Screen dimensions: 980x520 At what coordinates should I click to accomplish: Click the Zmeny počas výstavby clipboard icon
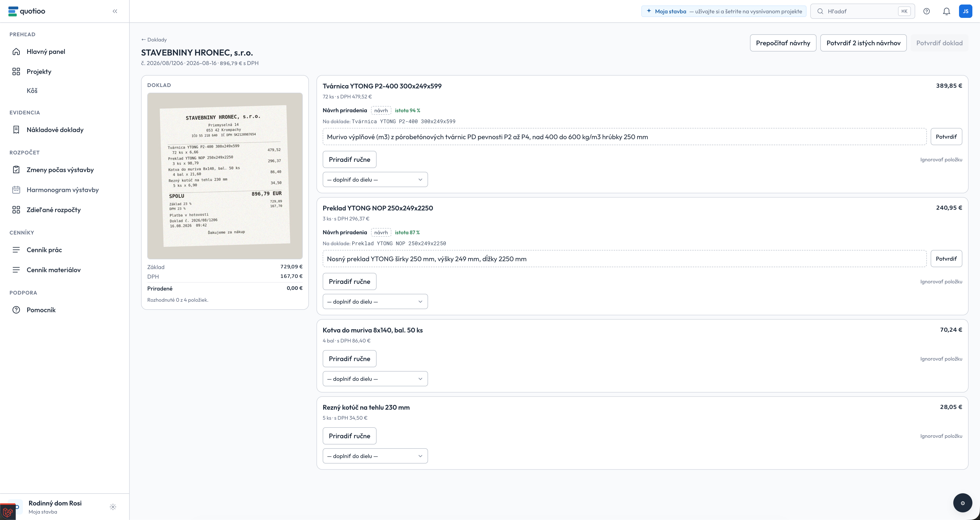tap(16, 170)
